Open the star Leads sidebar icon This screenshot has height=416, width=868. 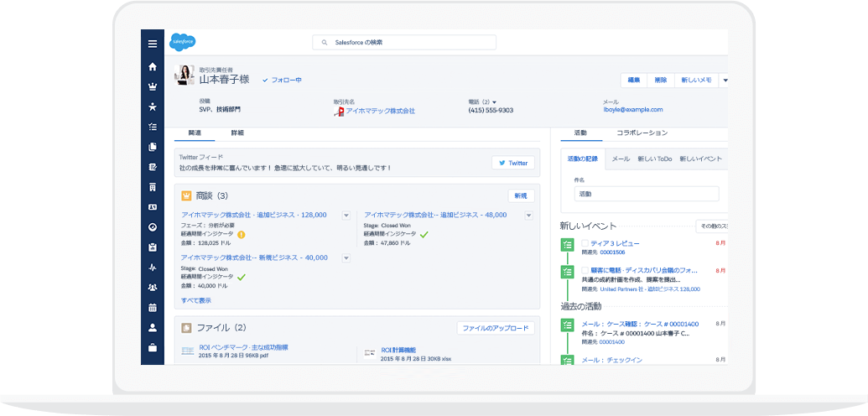(152, 107)
